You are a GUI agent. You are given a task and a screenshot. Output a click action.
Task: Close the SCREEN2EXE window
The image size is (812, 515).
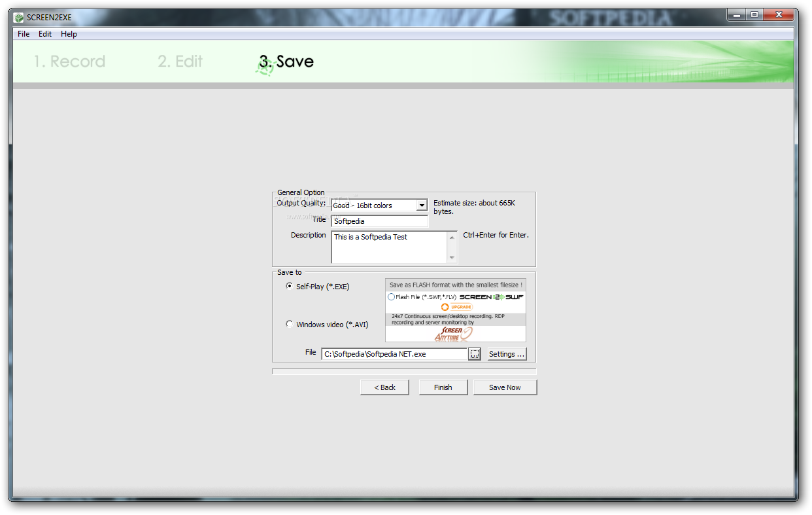click(x=779, y=15)
